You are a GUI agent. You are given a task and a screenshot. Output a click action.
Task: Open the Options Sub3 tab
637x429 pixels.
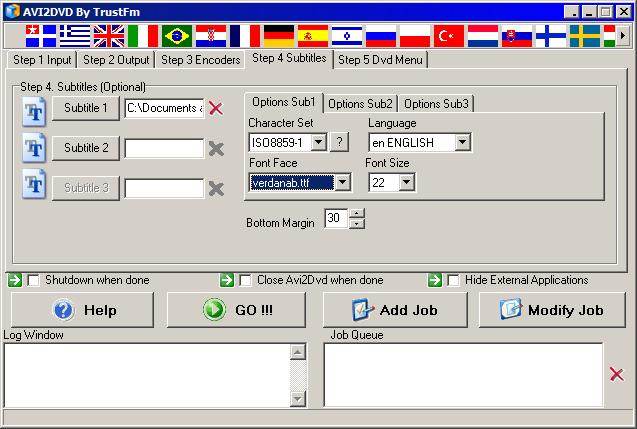click(436, 104)
